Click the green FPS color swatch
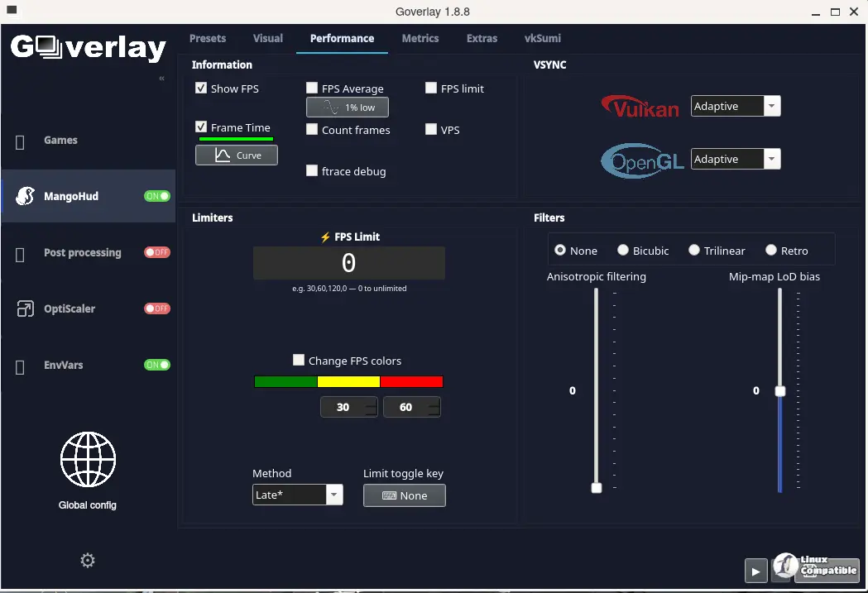Viewport: 868px width, 593px height. point(285,382)
